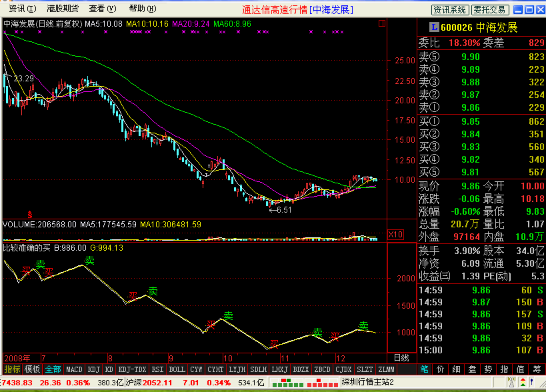Switch to the KD indicator

point(109,369)
